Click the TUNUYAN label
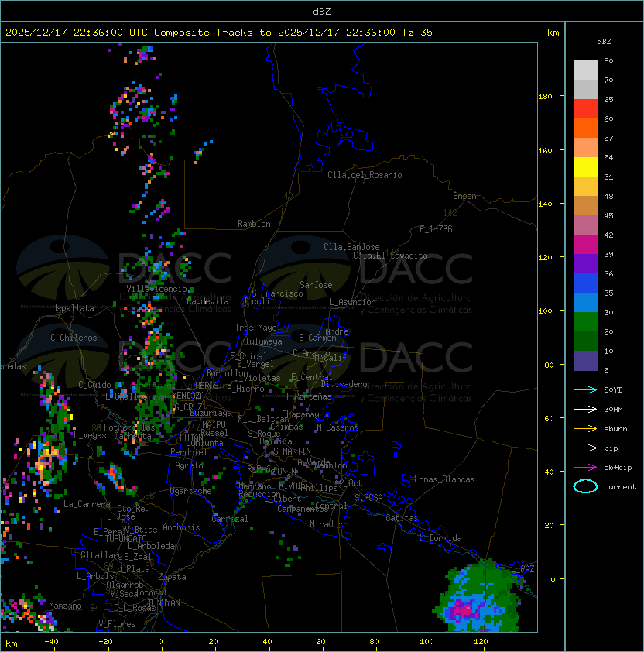The image size is (644, 652). point(164,603)
